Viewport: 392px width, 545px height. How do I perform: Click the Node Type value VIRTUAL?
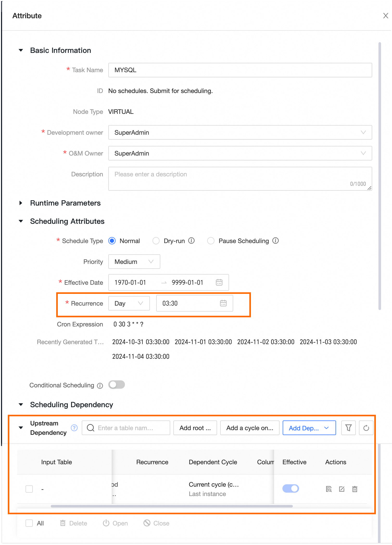121,112
